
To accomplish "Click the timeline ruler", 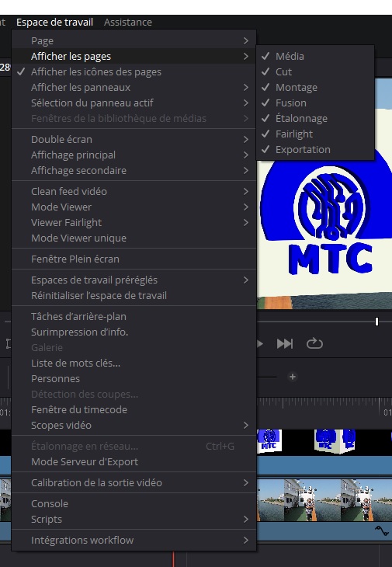I will coord(324,407).
